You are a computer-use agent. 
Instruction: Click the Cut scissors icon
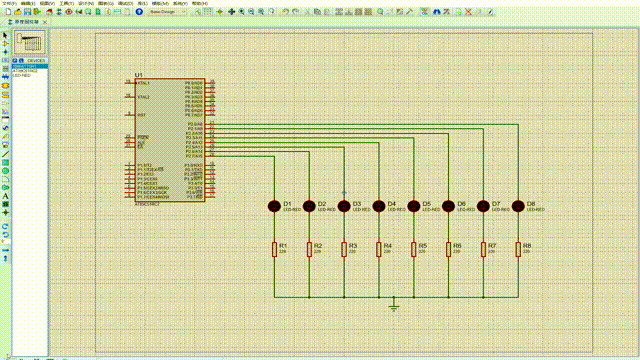(x=307, y=12)
